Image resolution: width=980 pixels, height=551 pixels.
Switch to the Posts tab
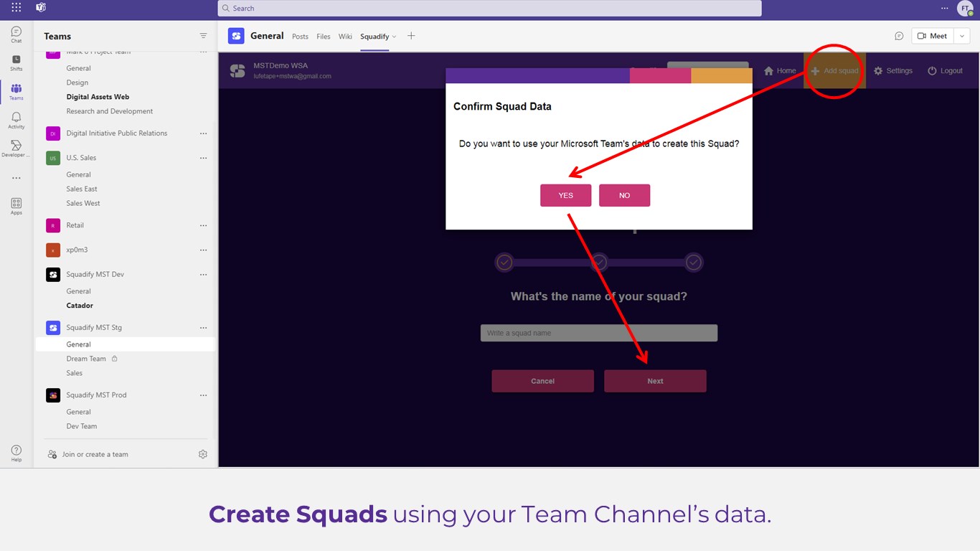(300, 37)
